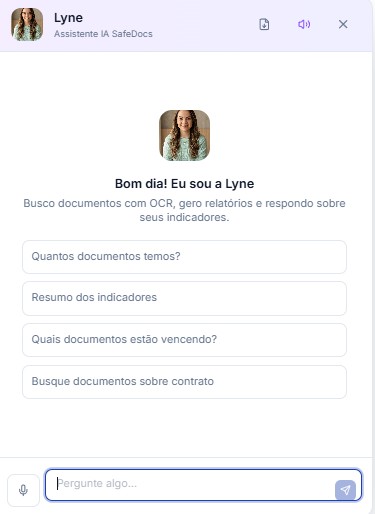The width and height of the screenshot is (375, 514).
Task: Click Lyne's avatar in the header
Action: tap(27, 24)
